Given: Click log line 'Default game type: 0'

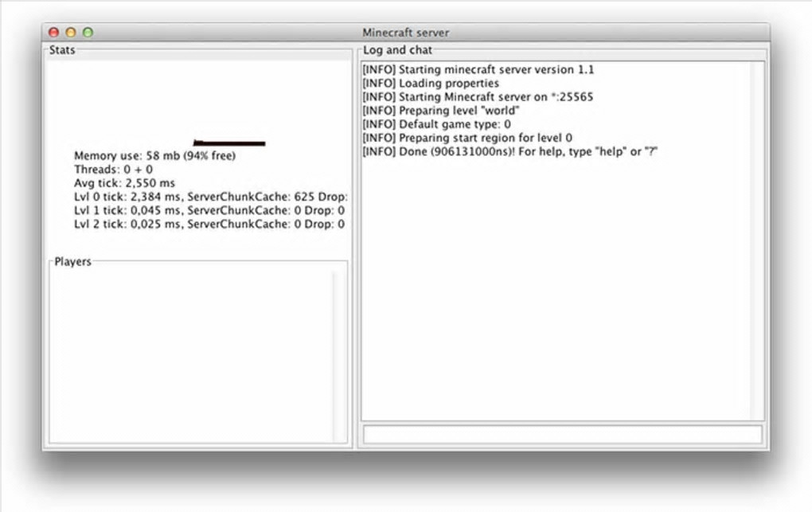Looking at the screenshot, I should 436,124.
